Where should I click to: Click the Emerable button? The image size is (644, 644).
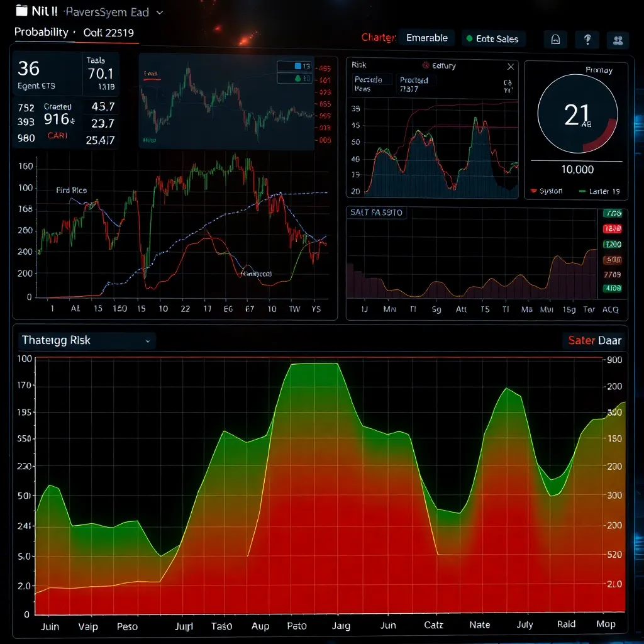426,38
